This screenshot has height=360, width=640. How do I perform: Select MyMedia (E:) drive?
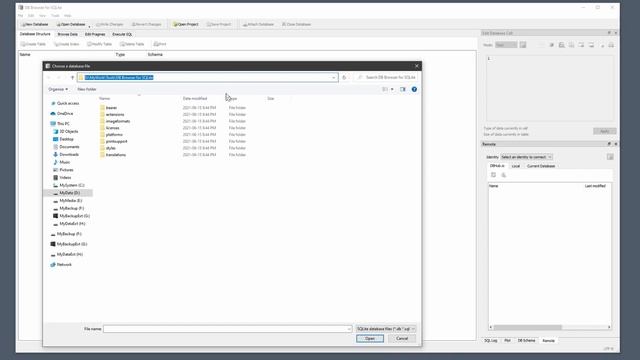coord(71,201)
